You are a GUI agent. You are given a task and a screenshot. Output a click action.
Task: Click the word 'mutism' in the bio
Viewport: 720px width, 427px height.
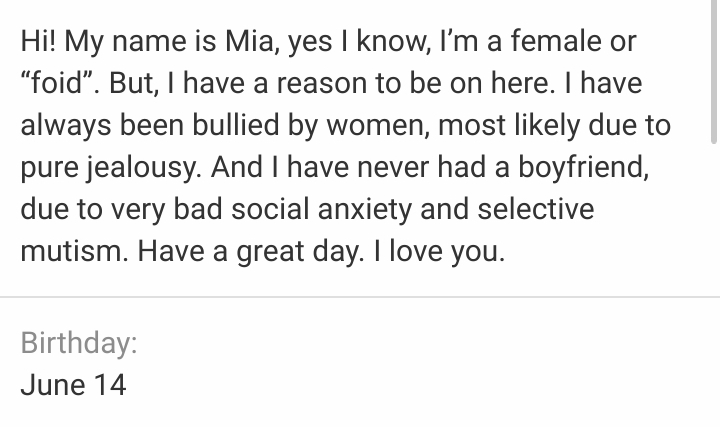click(x=74, y=251)
